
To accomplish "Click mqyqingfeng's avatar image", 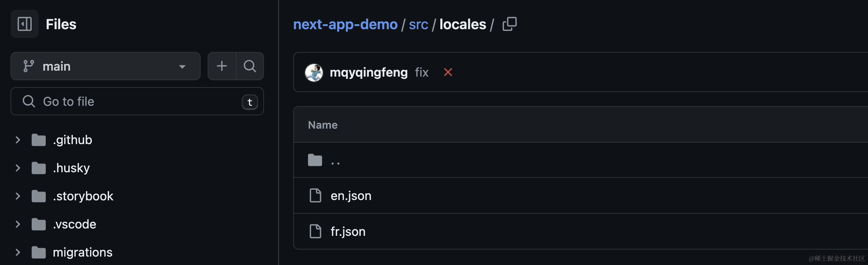I will [x=314, y=72].
